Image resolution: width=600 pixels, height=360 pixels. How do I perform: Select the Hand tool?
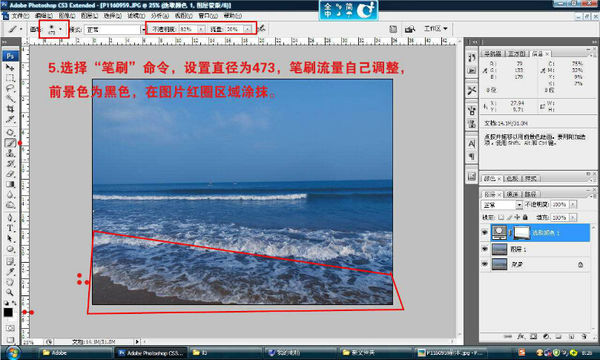point(10,282)
